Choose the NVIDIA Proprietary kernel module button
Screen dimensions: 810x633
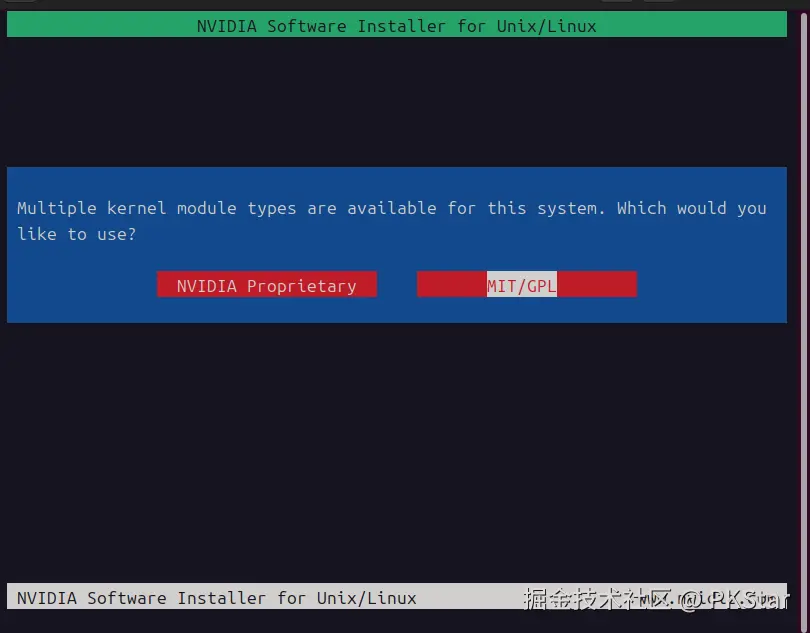(x=267, y=285)
